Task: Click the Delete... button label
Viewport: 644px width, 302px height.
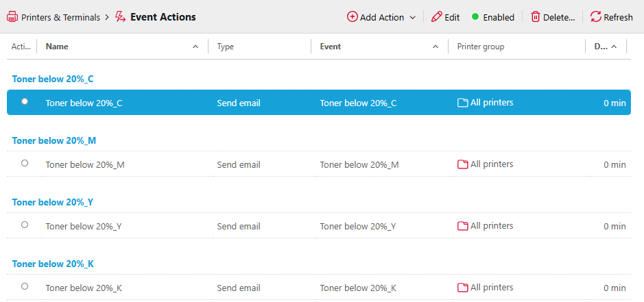Action: [559, 17]
